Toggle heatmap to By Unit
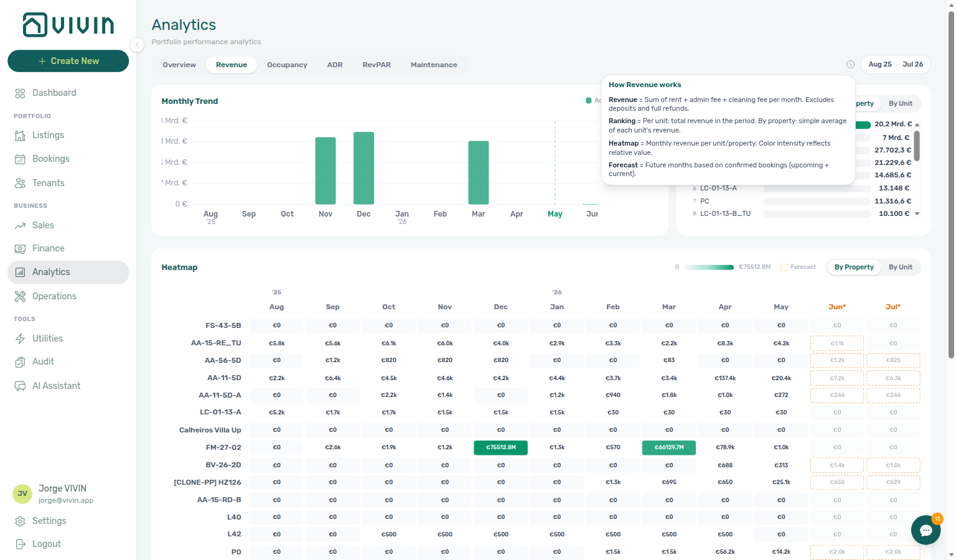This screenshot has width=956, height=560. 900,268
